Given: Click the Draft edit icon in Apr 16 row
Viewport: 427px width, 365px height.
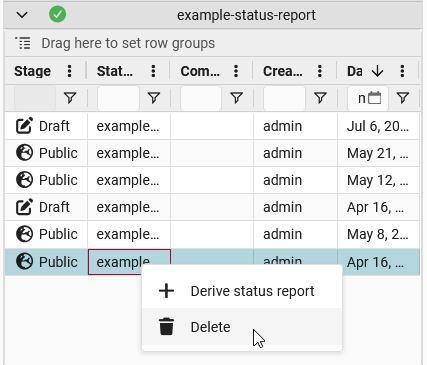Looking at the screenshot, I should [x=24, y=207].
